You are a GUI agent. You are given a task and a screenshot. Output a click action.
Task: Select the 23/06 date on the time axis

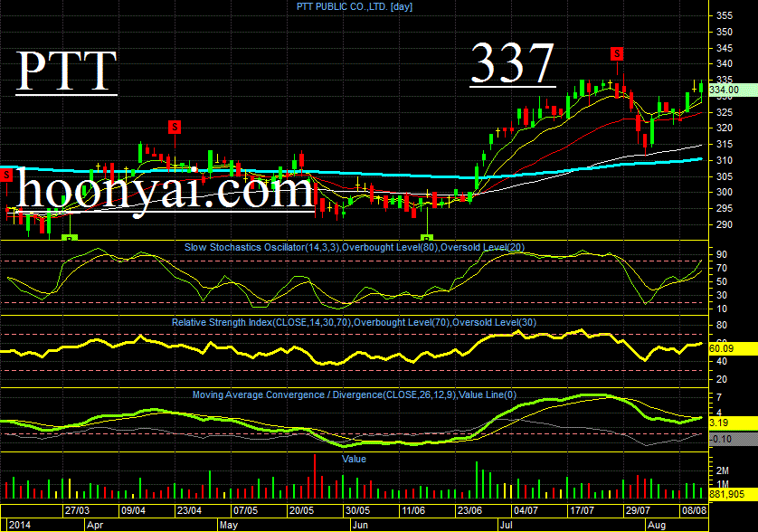pyautogui.click(x=469, y=510)
